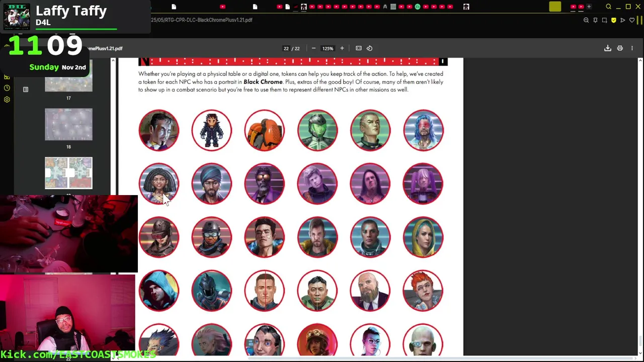This screenshot has width=644, height=362.
Task: Open browser settings gear in sidebar
Action: pos(7,100)
